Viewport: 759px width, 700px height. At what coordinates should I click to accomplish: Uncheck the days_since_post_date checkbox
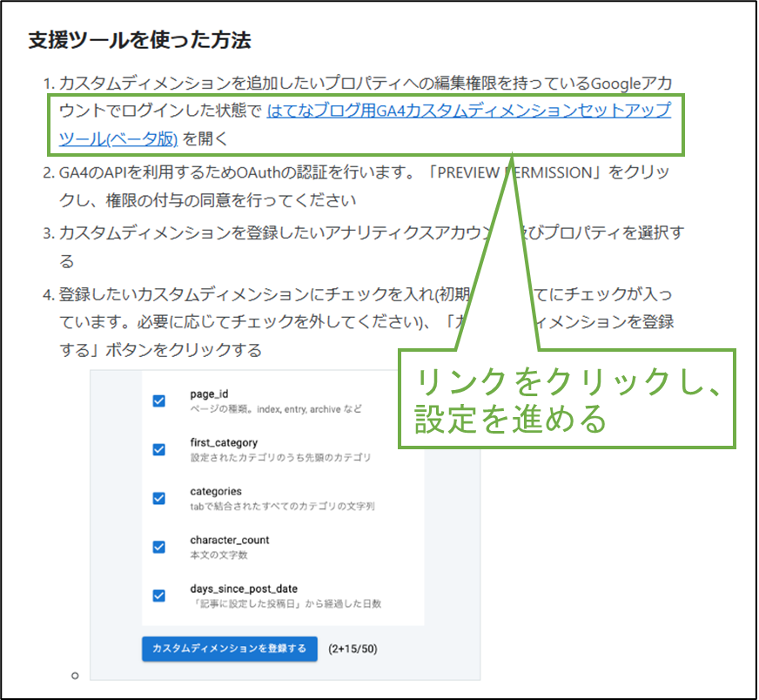tap(158, 596)
